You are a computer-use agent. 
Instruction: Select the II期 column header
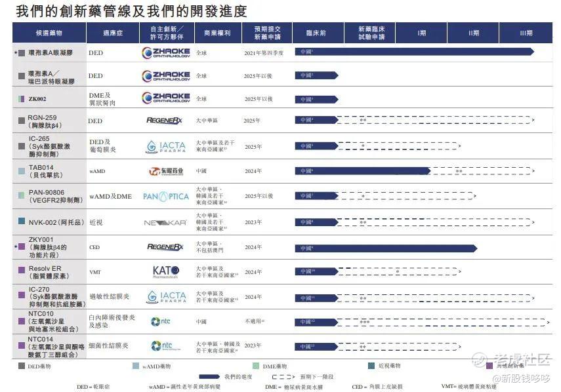[x=473, y=33]
